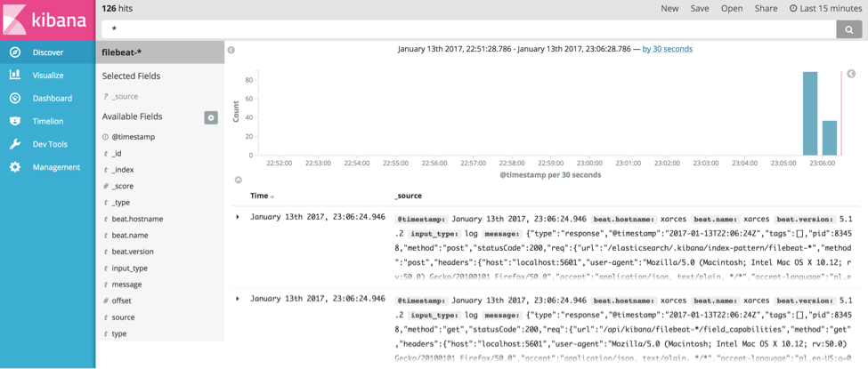Expand second 23:06:24.946 log row
This screenshot has height=369, width=868.
[x=238, y=299]
